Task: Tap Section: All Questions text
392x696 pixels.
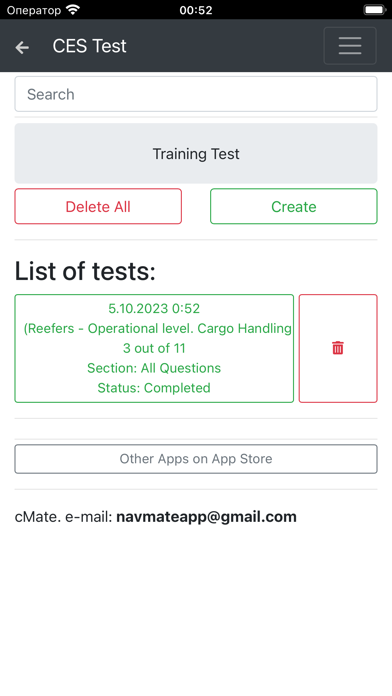Action: (x=154, y=368)
